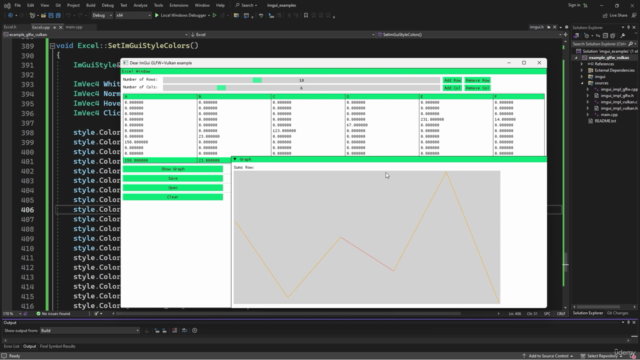The image size is (640, 360).
Task: Open the Show output from Build dropdown
Action: (x=90, y=331)
